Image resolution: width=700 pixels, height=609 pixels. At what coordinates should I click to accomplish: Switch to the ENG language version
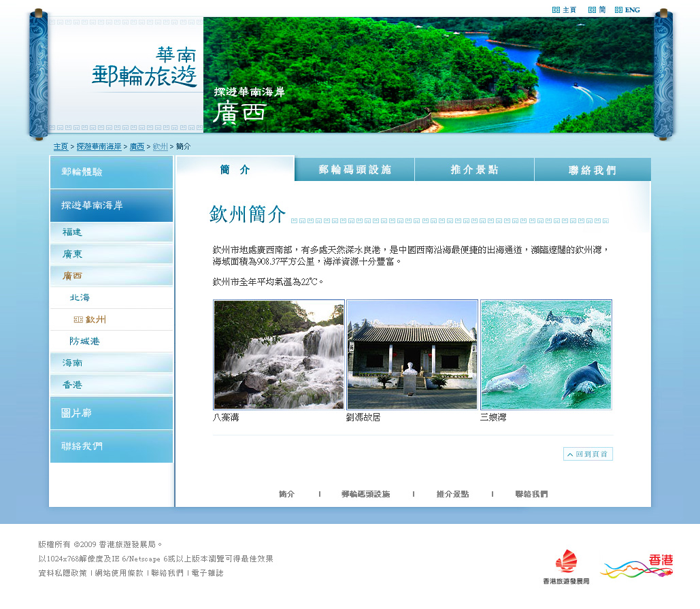pos(627,10)
